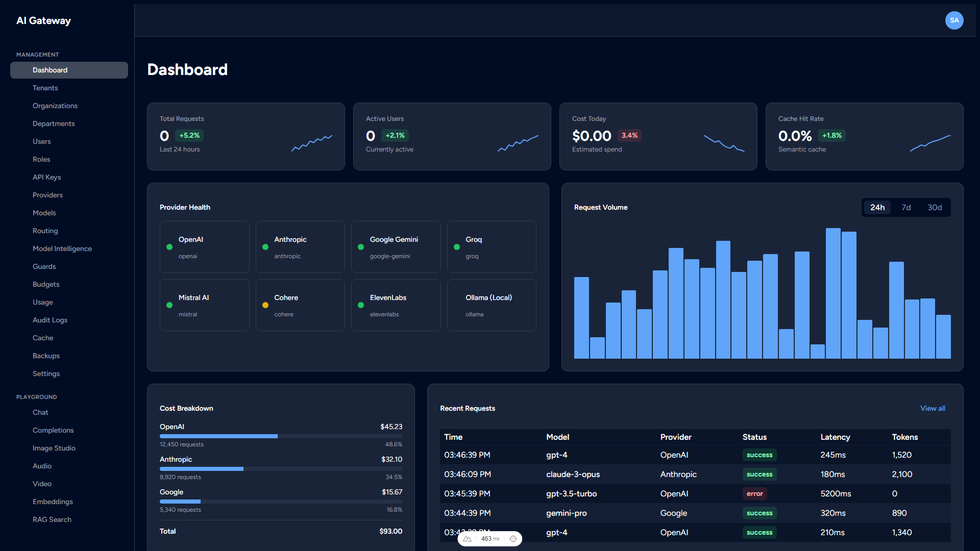Viewport: 980px width, 551px height.
Task: Click OpenAI's green health status dot
Action: tap(169, 247)
